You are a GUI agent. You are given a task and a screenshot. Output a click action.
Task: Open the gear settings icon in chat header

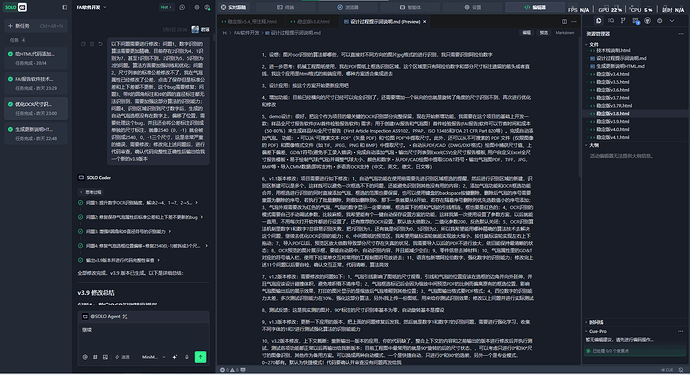click(x=197, y=7)
